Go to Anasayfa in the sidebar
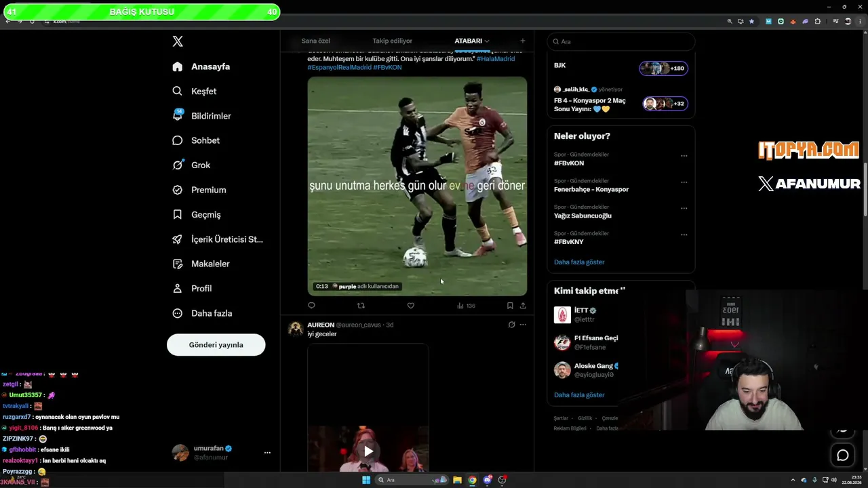This screenshot has height=488, width=868. tap(201, 66)
